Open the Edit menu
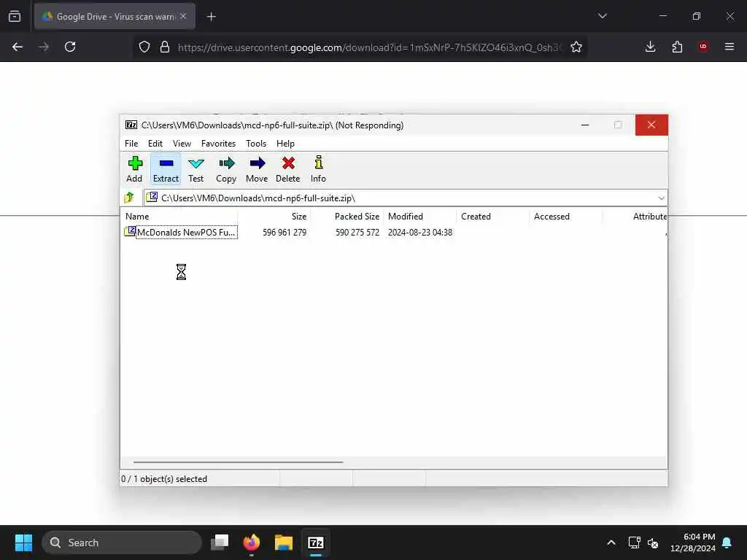Viewport: 747px width, 560px height. [x=155, y=144]
